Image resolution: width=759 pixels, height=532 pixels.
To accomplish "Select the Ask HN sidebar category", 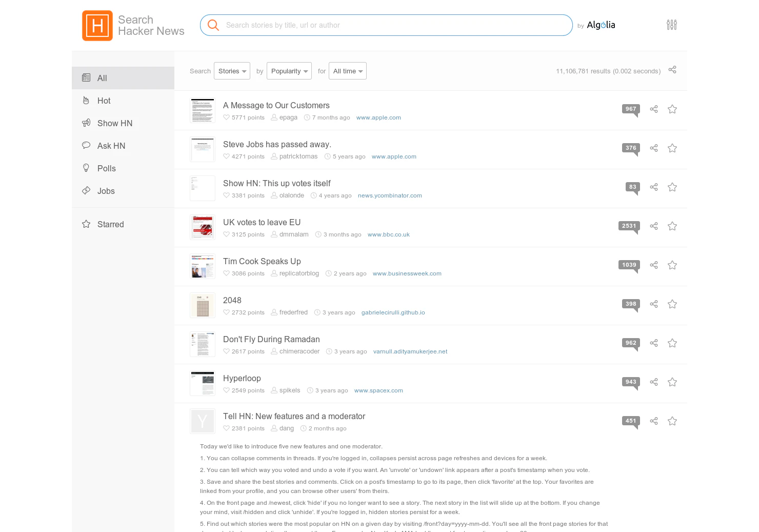I will (x=123, y=146).
